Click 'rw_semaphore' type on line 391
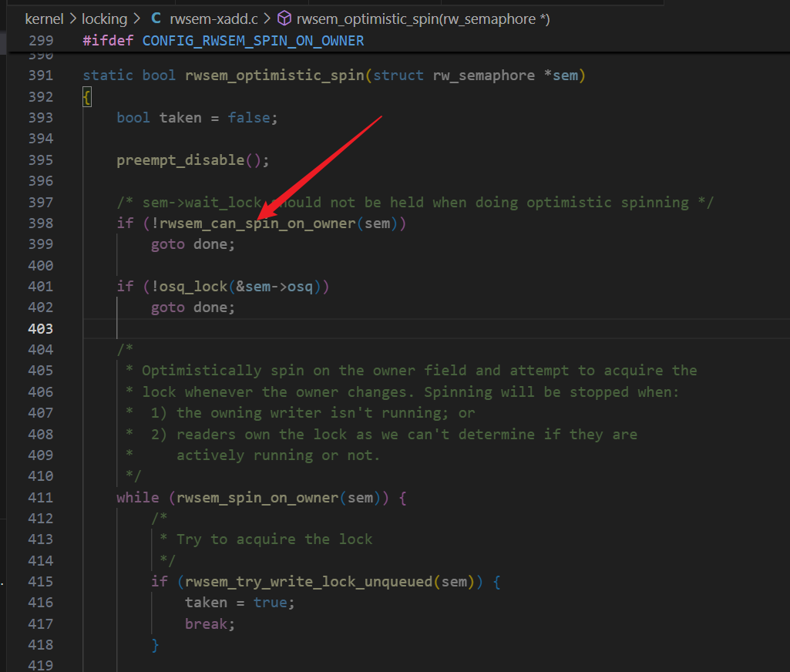The image size is (790, 672). [x=484, y=76]
